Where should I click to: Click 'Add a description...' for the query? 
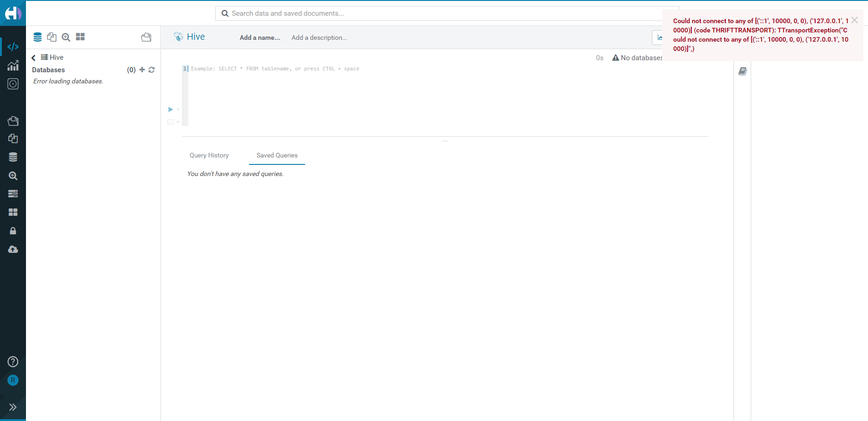pos(319,38)
